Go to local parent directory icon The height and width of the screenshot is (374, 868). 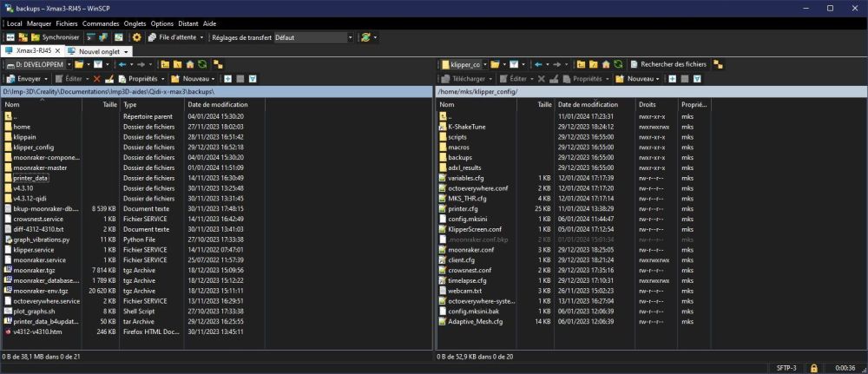tap(166, 65)
